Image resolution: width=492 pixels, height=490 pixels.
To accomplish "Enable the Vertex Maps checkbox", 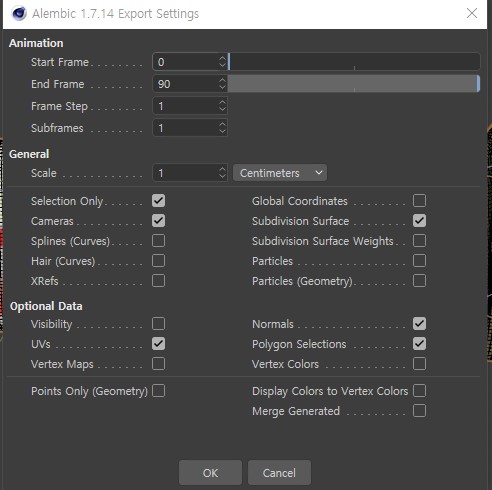I will (158, 364).
